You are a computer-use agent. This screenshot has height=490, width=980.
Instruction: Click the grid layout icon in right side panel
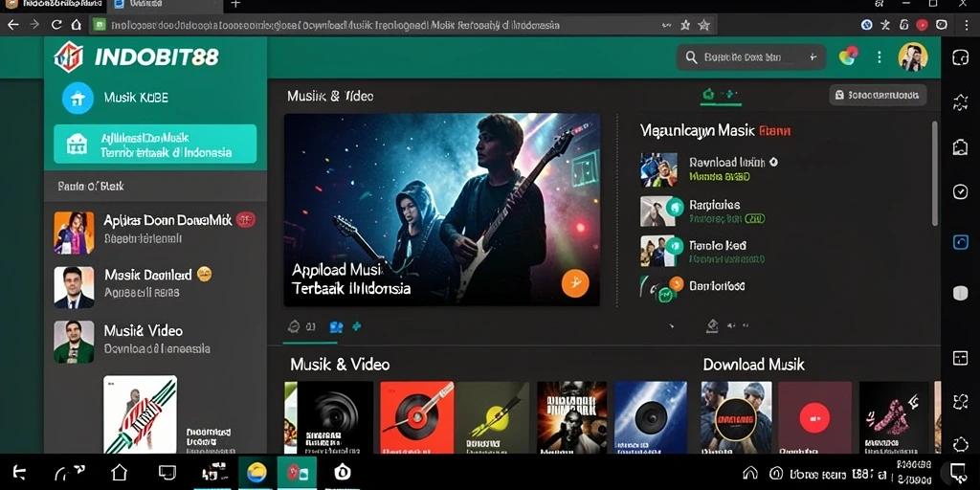pyautogui.click(x=960, y=358)
